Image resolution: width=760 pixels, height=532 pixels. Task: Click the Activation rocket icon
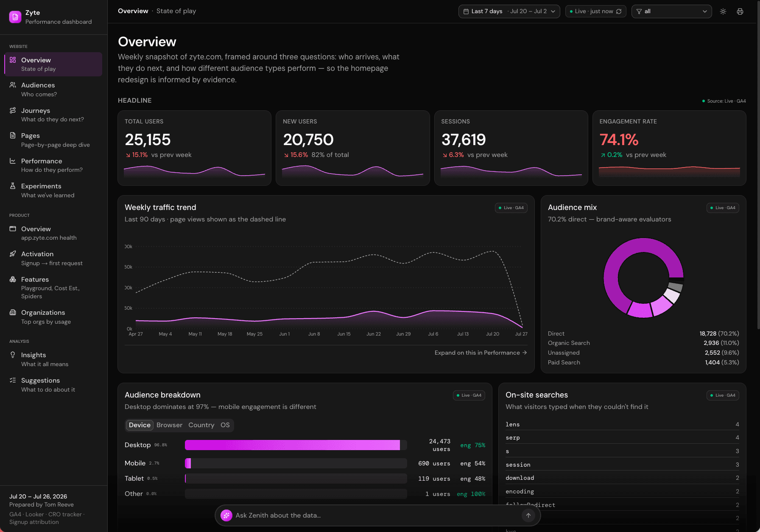13,254
